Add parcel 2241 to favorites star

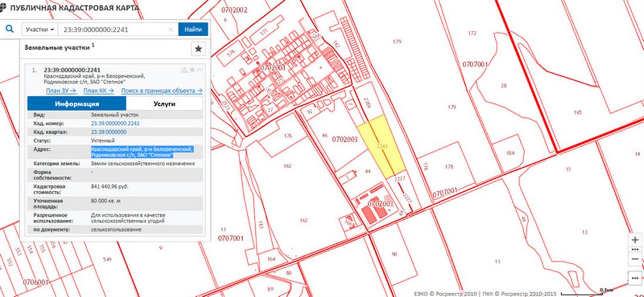click(192, 70)
